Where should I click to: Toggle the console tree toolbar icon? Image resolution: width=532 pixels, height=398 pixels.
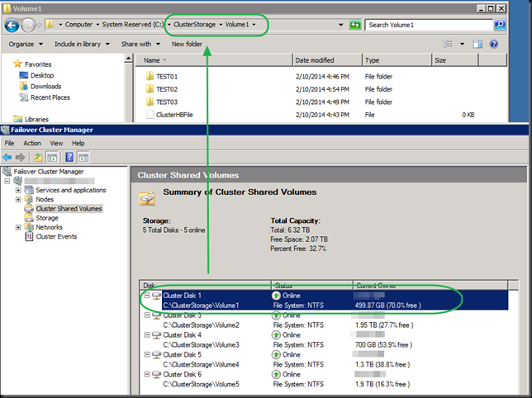pos(52,158)
